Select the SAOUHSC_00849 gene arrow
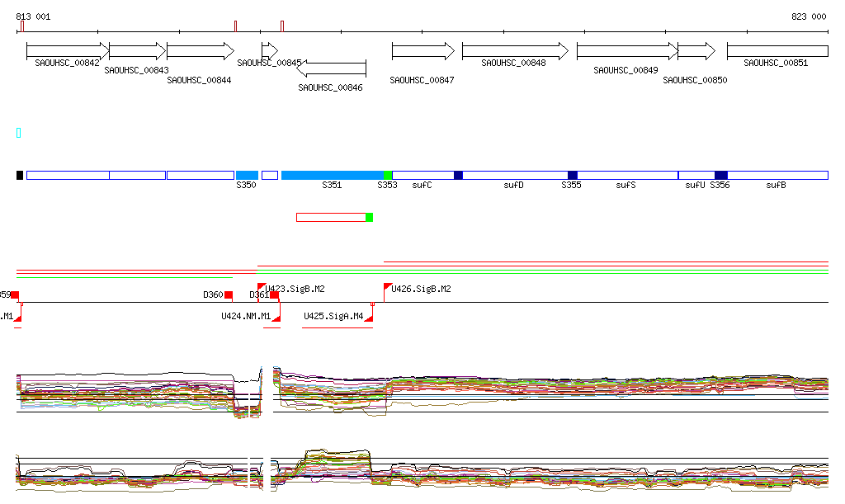Screen dimensions: 845x504 click(x=628, y=51)
